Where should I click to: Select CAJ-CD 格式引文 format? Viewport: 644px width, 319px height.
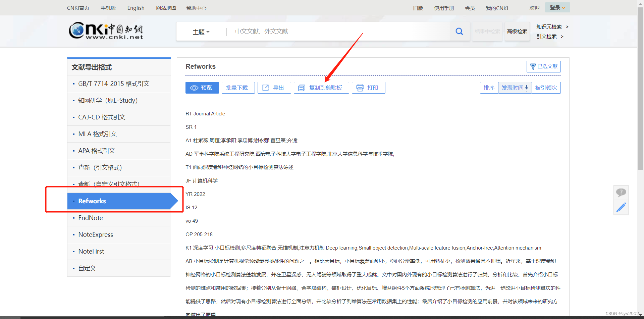pos(119,117)
